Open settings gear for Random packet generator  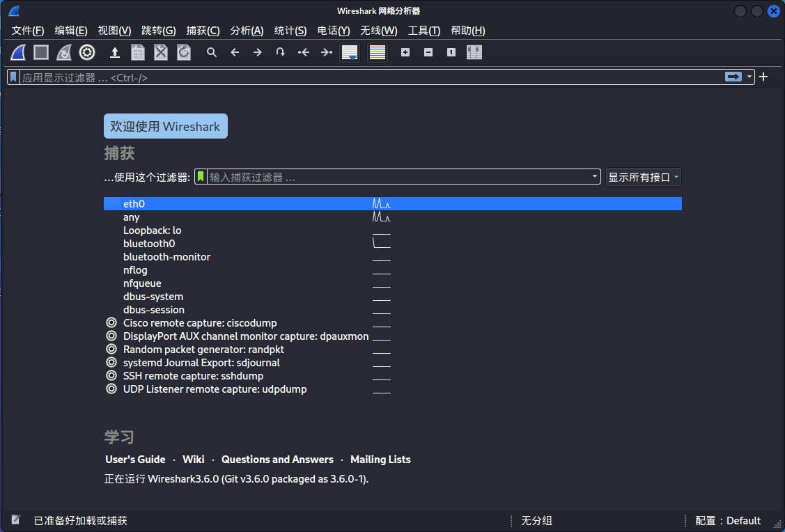pyautogui.click(x=111, y=350)
